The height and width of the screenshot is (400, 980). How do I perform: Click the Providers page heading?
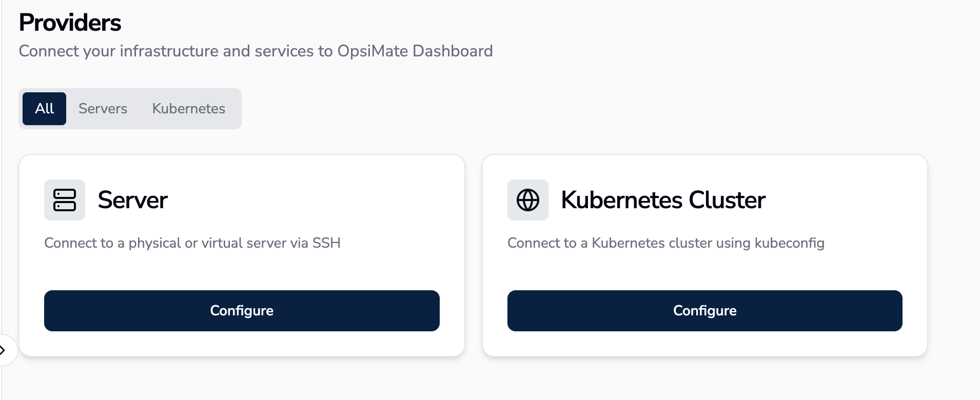pyautogui.click(x=70, y=23)
